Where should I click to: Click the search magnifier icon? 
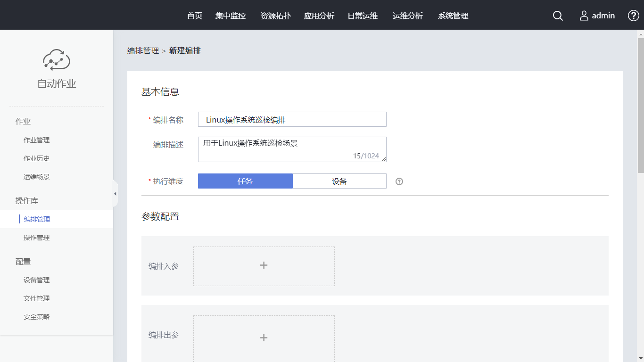[558, 16]
